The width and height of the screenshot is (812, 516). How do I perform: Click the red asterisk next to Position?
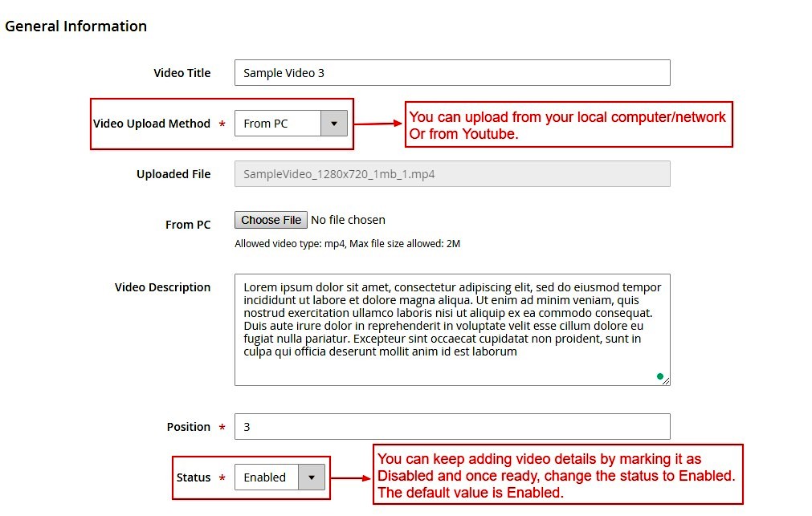[x=222, y=428]
